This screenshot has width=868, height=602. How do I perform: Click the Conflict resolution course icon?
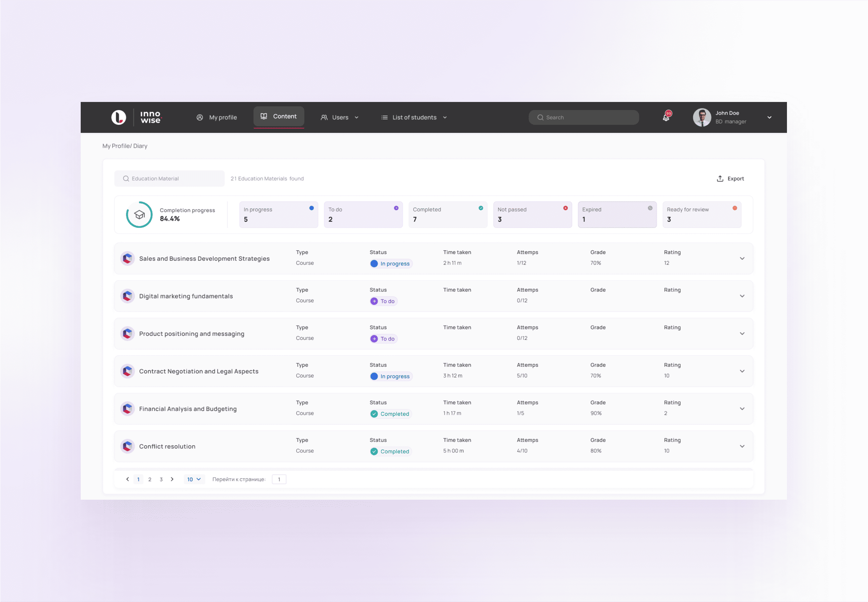[x=127, y=446]
